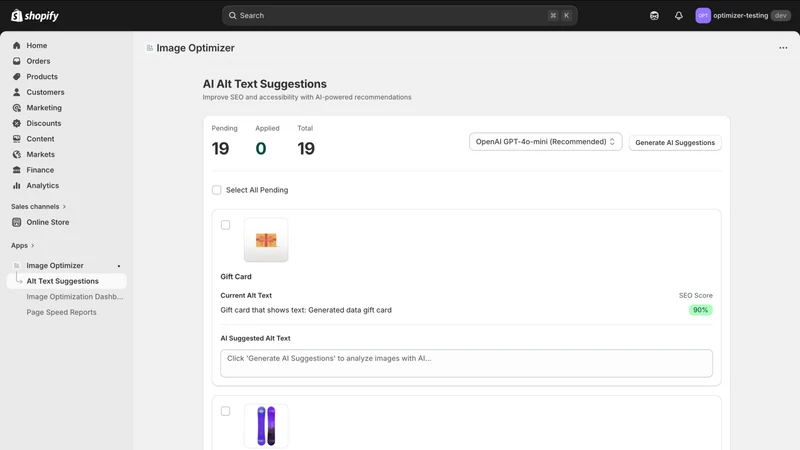Click the current alt text 'Gift card that shows text'
Image resolution: width=800 pixels, height=450 pixels.
coord(306,310)
